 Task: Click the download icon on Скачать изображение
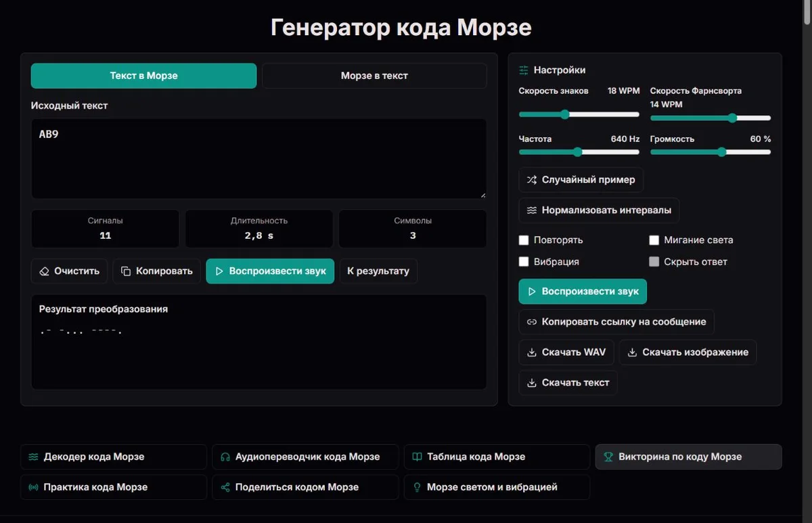[x=632, y=353]
